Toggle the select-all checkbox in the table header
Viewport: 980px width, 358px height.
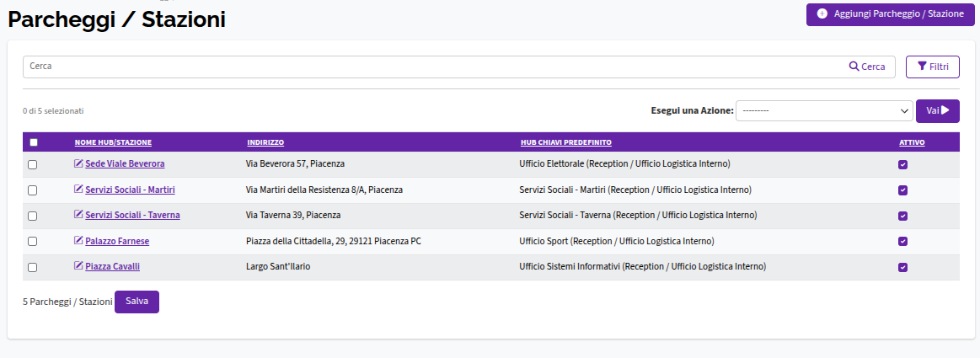(x=34, y=142)
